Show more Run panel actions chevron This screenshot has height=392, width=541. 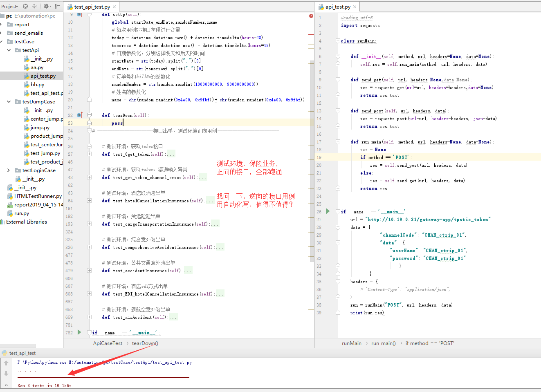[x=6, y=385]
